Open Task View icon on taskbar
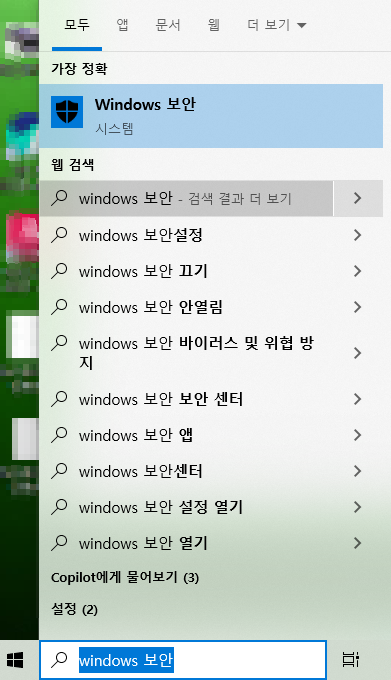Screen dimensions: 391x680 click(350, 660)
